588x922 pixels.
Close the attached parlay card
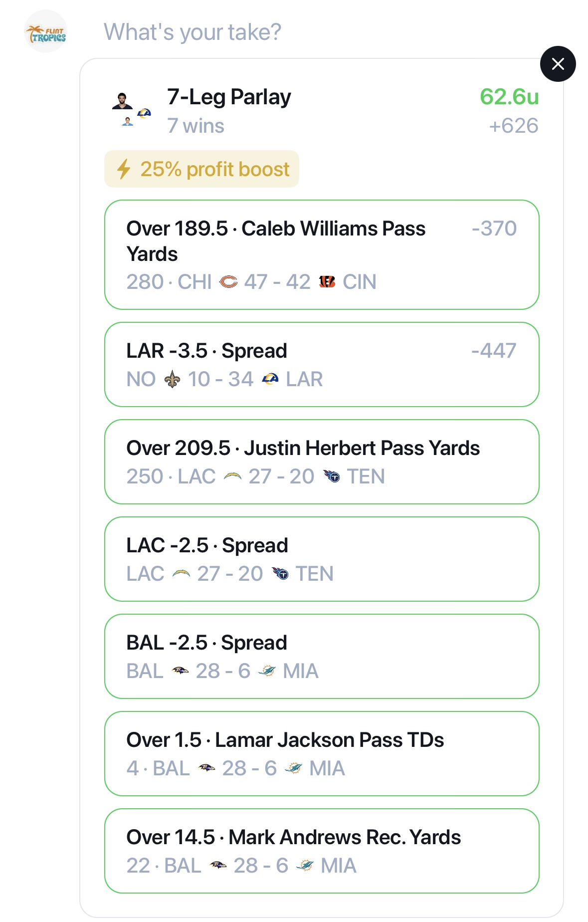click(x=558, y=64)
